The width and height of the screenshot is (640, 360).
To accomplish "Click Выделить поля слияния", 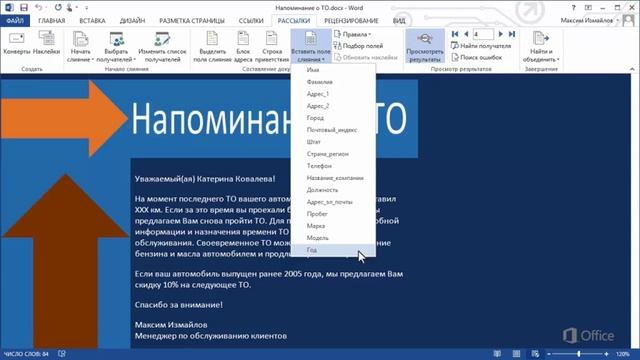I will (x=212, y=47).
